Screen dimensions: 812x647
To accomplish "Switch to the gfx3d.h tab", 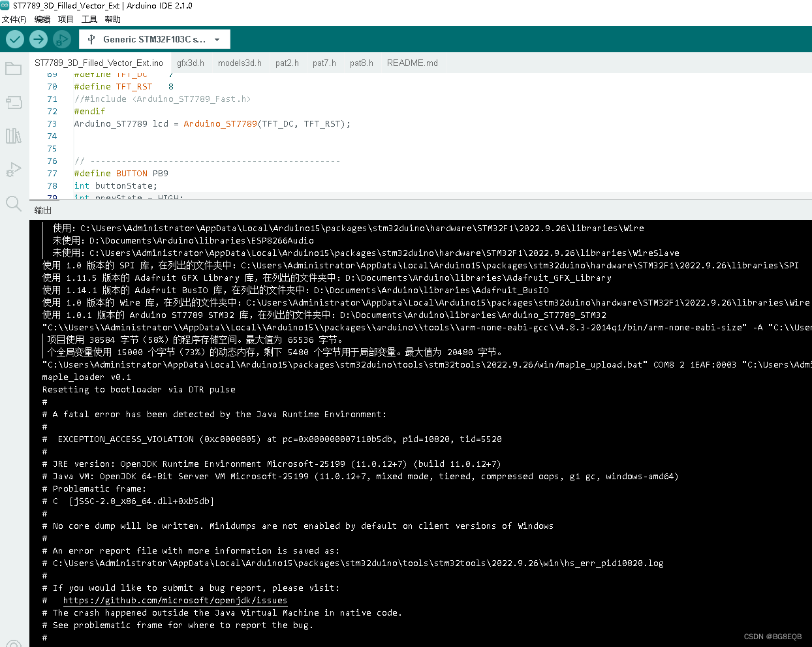I will tap(191, 63).
